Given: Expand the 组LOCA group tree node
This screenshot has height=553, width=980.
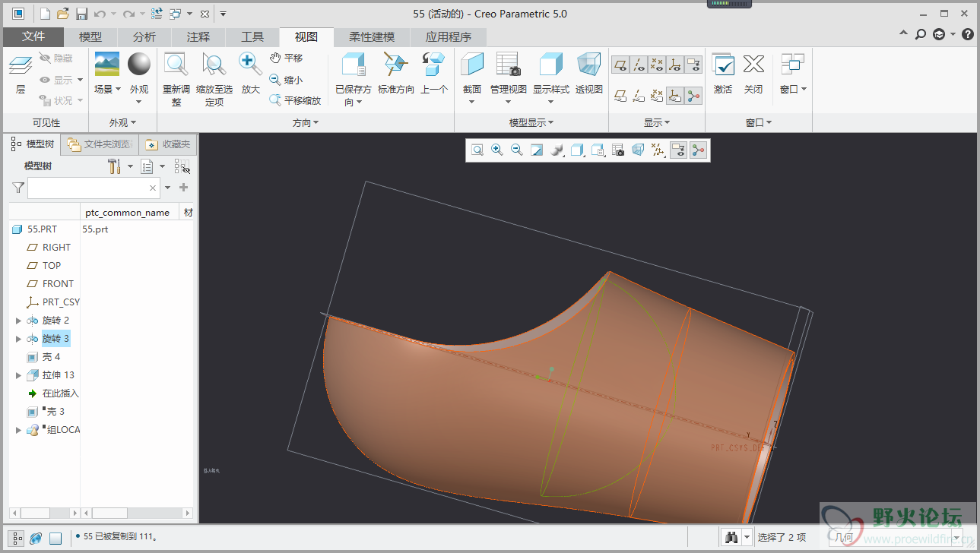Looking at the screenshot, I should point(19,430).
